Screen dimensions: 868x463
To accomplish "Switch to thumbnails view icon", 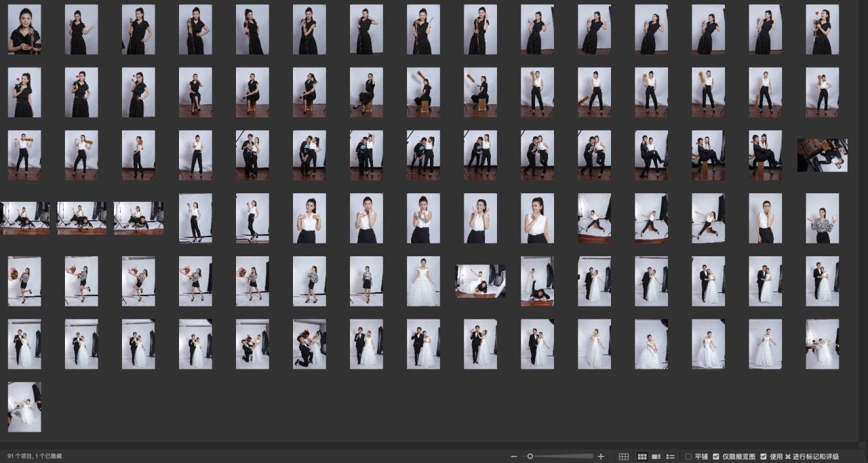I will tap(642, 457).
